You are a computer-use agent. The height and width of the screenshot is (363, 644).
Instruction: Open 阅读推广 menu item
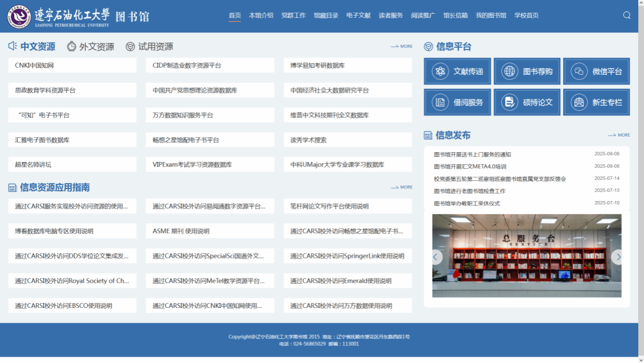coord(423,15)
